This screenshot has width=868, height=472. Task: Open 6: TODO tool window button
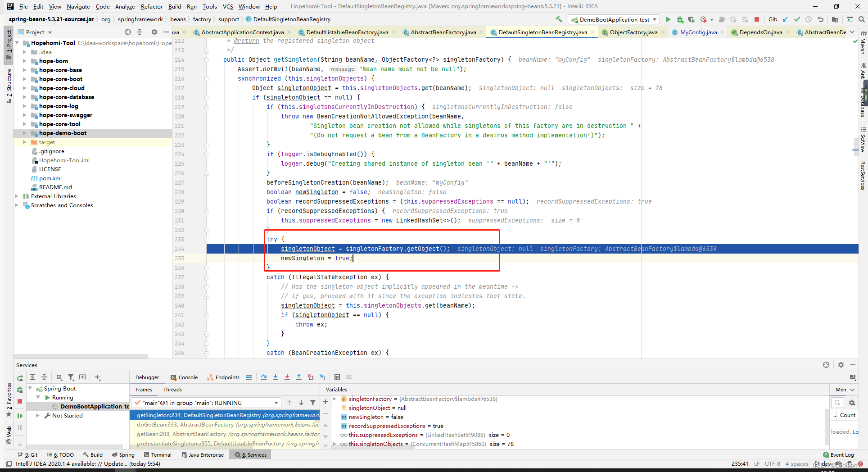click(60, 454)
